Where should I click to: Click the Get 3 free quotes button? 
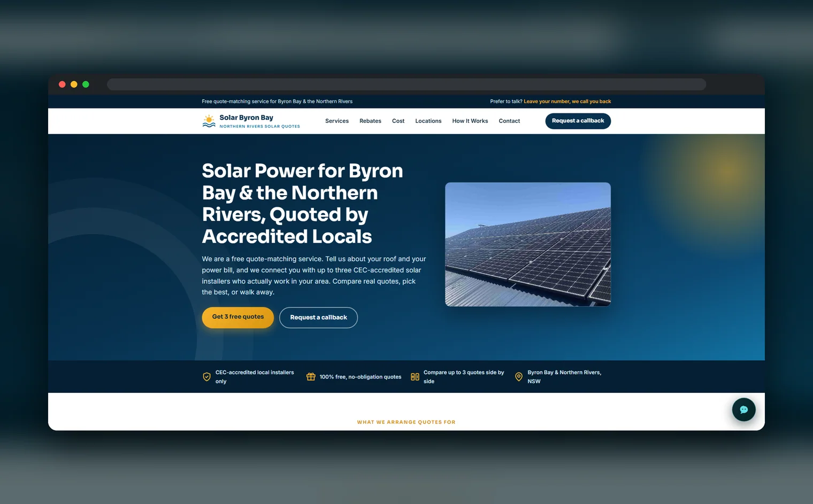click(238, 317)
